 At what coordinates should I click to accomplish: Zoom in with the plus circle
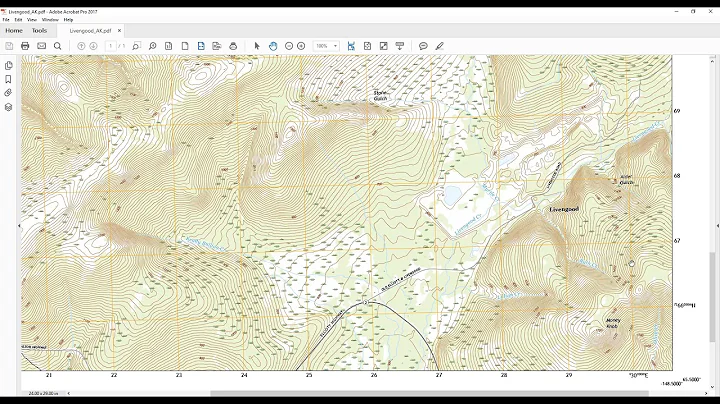301,46
